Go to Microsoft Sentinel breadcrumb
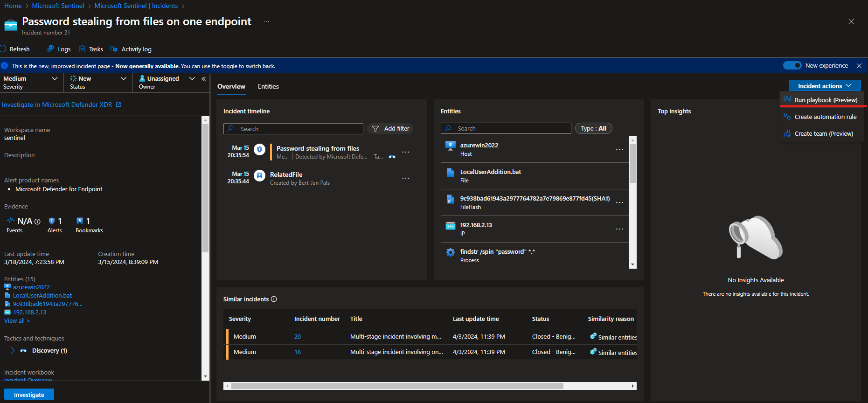The height and width of the screenshot is (403, 868). coord(58,6)
